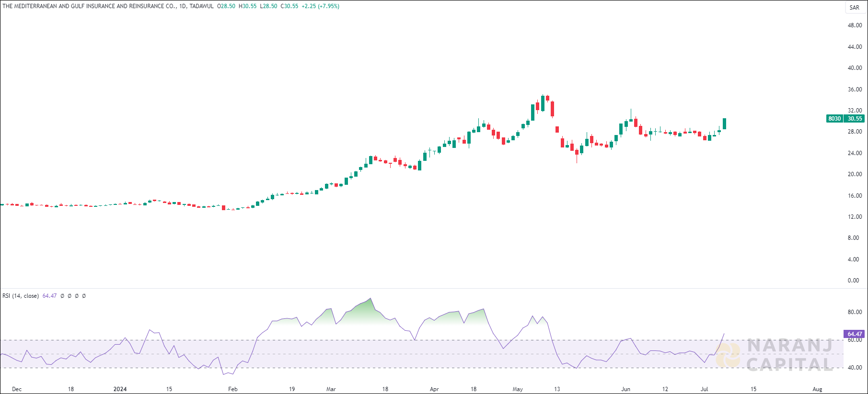Click 48.00 on the price axis
The height and width of the screenshot is (394, 868).
[855, 25]
